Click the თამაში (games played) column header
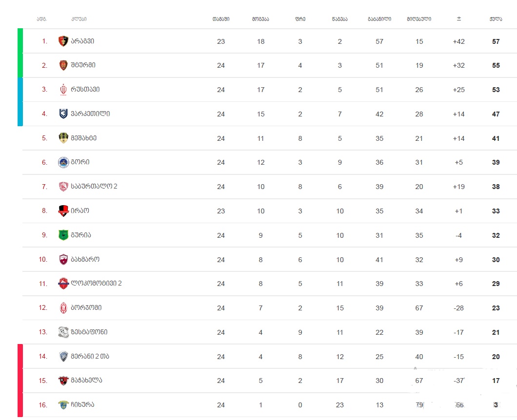Viewport: 517px width, 420px height. (220, 19)
